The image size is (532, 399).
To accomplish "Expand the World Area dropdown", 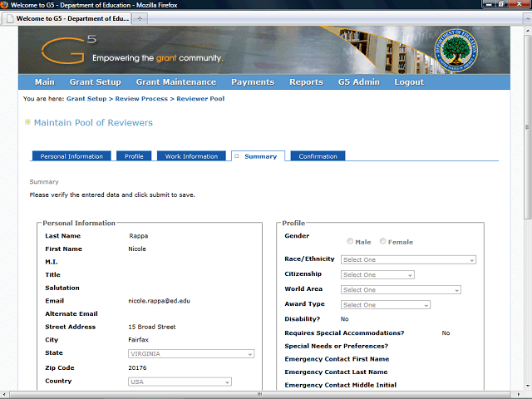I will click(x=401, y=290).
